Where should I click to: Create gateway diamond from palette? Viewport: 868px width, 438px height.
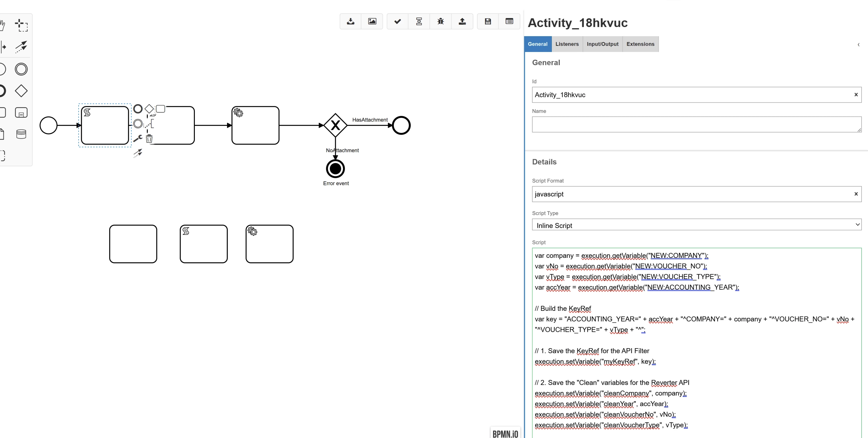click(21, 91)
